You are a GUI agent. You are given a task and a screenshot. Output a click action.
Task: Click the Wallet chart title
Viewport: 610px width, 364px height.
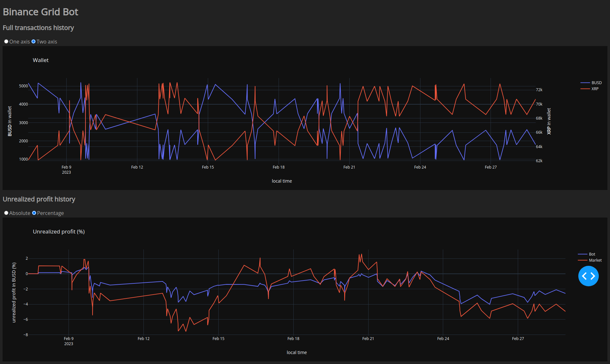coord(41,60)
